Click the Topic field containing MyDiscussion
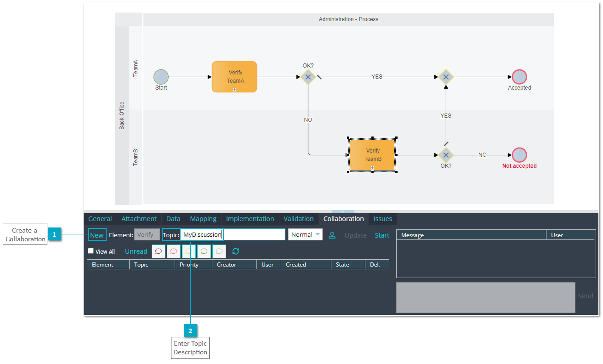603x364 pixels. click(233, 234)
